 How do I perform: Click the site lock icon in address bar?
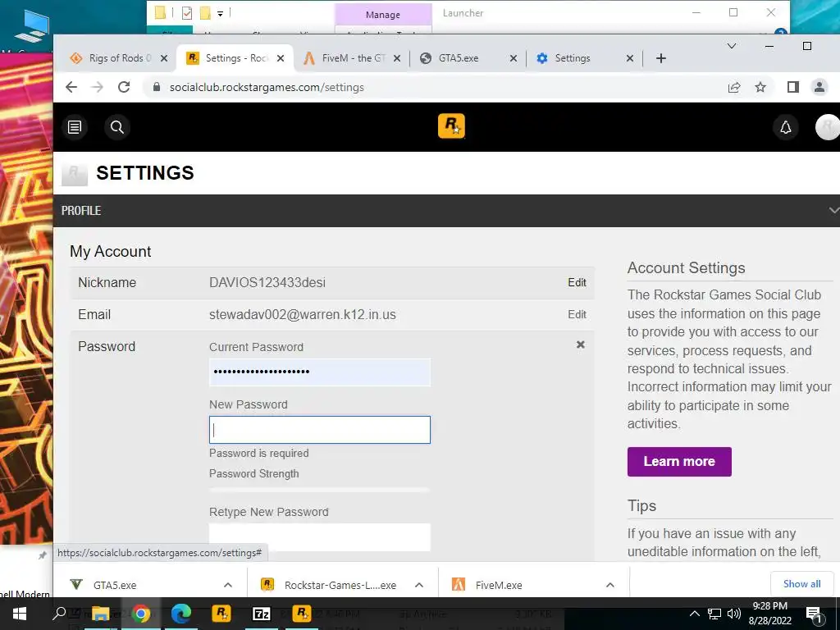click(x=157, y=87)
